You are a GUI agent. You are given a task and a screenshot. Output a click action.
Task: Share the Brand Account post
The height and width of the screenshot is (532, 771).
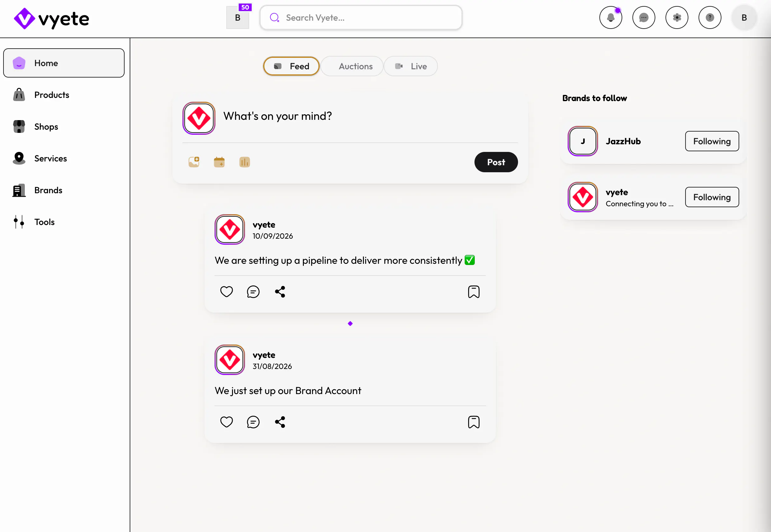pyautogui.click(x=280, y=422)
